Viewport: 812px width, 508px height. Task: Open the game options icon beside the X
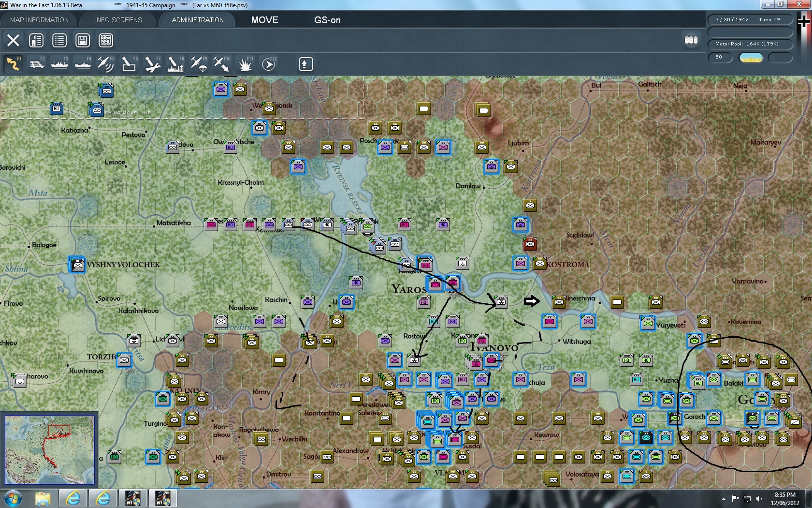36,40
